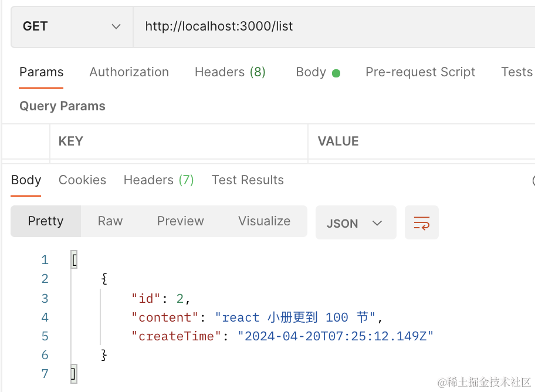Switch to Preview response view
Viewport: 535px width, 392px height.
pyautogui.click(x=180, y=221)
